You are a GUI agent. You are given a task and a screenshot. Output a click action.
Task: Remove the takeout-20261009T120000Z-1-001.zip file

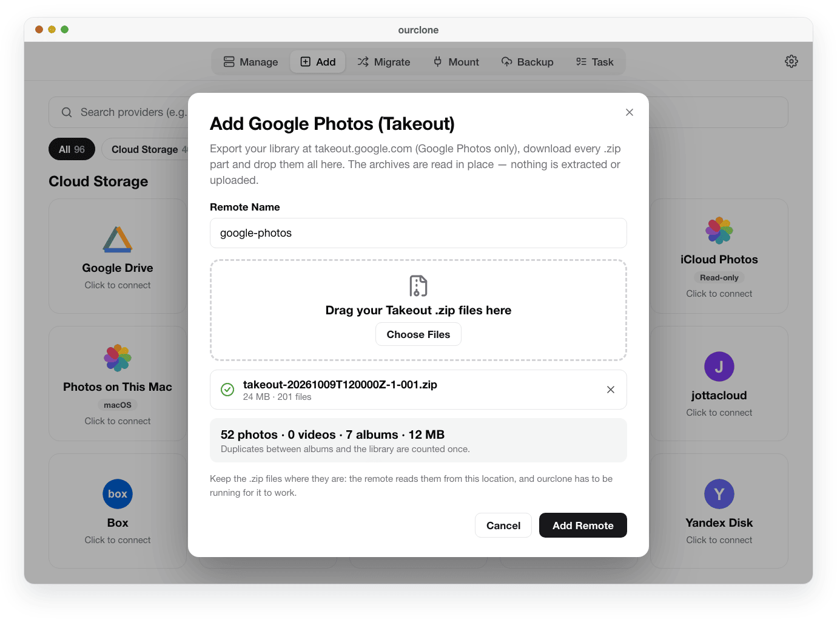[x=611, y=390]
